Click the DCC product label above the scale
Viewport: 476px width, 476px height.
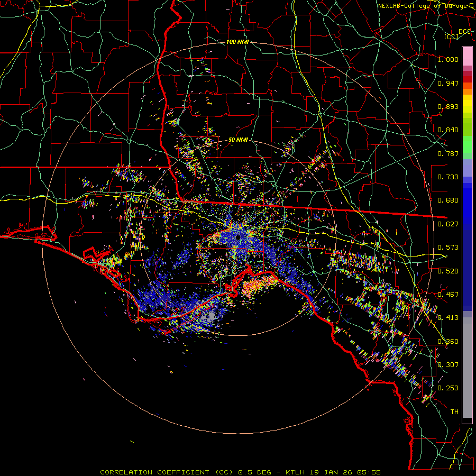pos(465,32)
